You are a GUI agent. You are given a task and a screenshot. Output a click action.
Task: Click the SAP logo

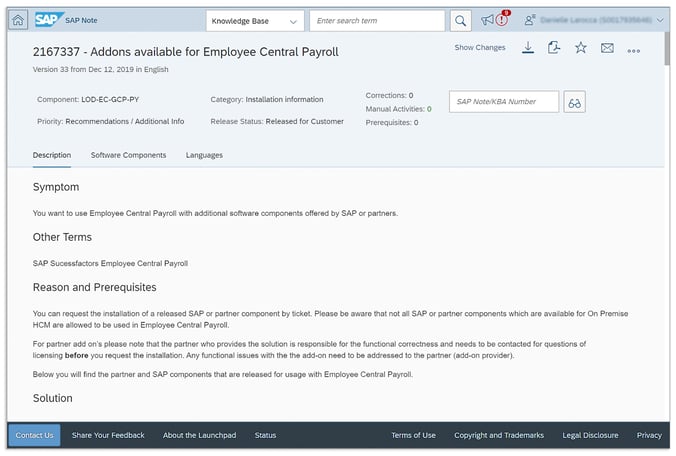(x=48, y=19)
